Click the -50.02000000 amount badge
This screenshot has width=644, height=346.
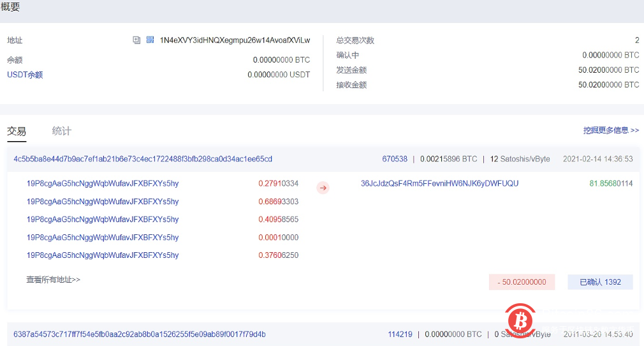(522, 282)
